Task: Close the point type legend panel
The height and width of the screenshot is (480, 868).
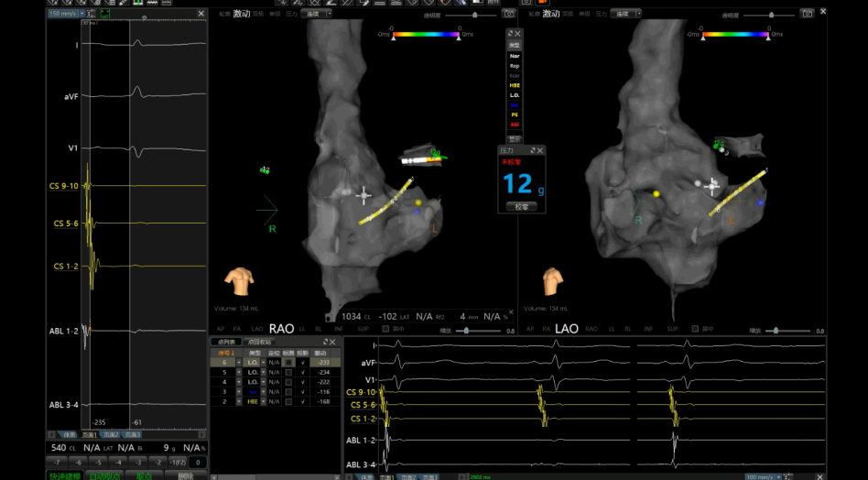Action: [x=517, y=34]
